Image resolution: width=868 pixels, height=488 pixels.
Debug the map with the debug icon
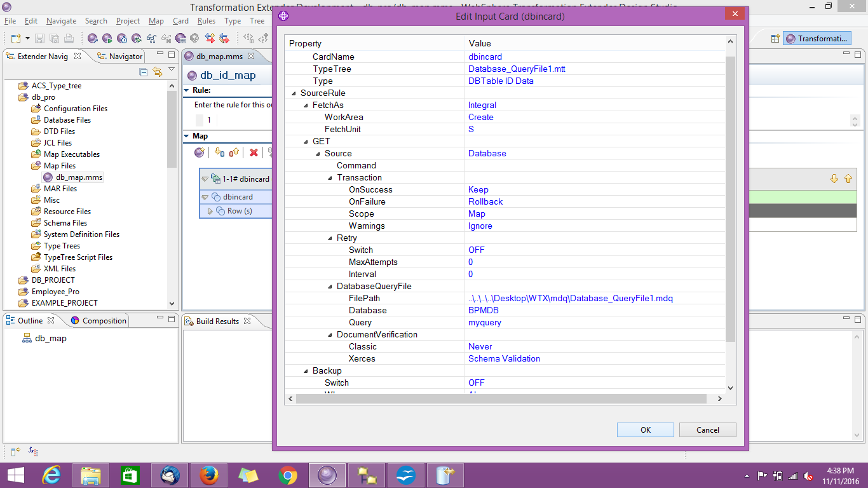[138, 39]
